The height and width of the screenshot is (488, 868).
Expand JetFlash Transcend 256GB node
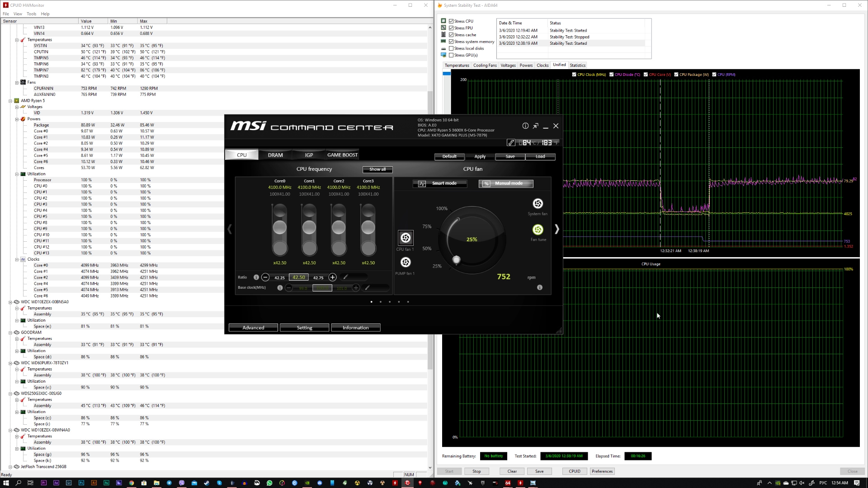10,467
